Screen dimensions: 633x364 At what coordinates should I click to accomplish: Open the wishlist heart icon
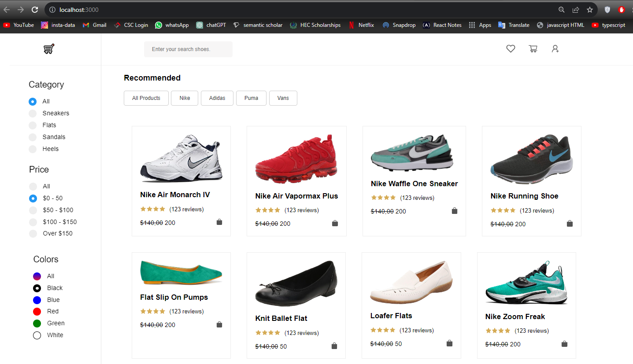tap(511, 49)
